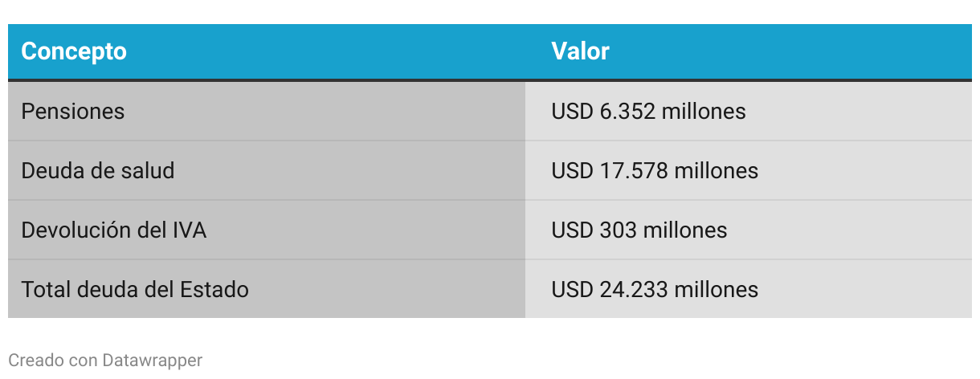
Task: Click the word Pensiones
Action: [73, 111]
